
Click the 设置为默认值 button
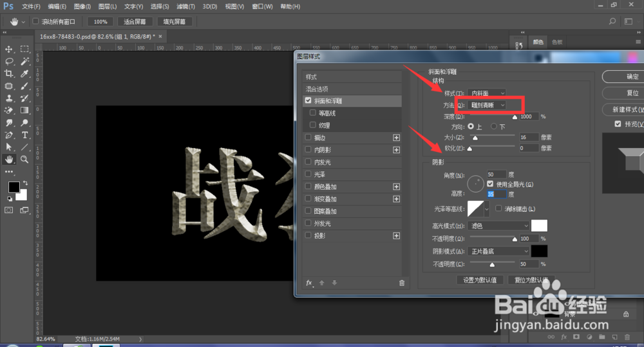click(480, 279)
